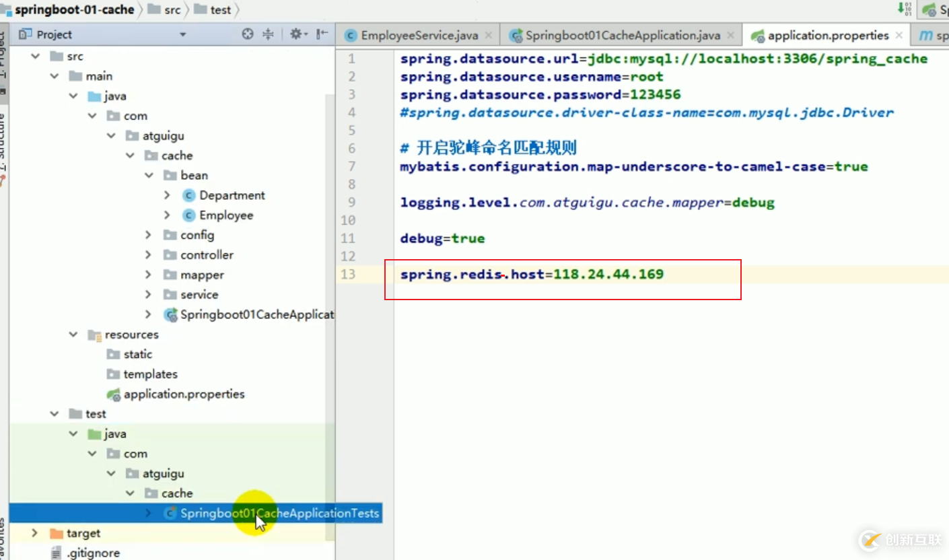The image size is (949, 560).
Task: Collapse the resources folder
Action: [x=73, y=335]
